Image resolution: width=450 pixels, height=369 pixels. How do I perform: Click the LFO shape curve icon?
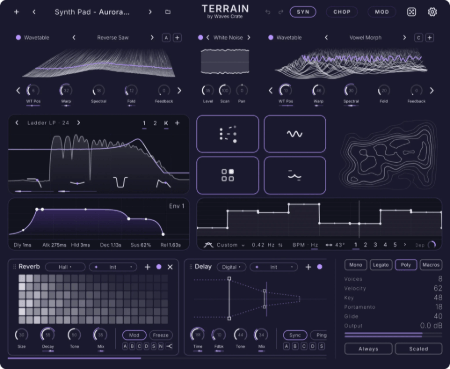tap(208, 245)
